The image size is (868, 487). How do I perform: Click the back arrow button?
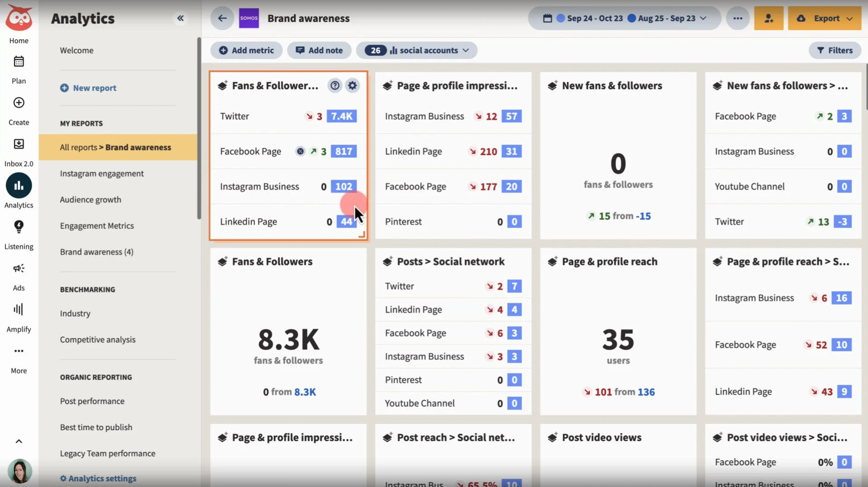point(222,18)
